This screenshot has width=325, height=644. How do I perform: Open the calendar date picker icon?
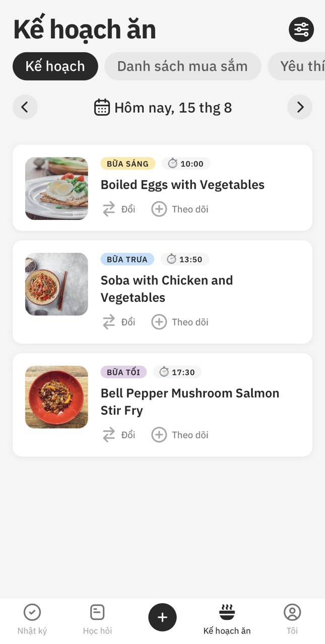102,107
